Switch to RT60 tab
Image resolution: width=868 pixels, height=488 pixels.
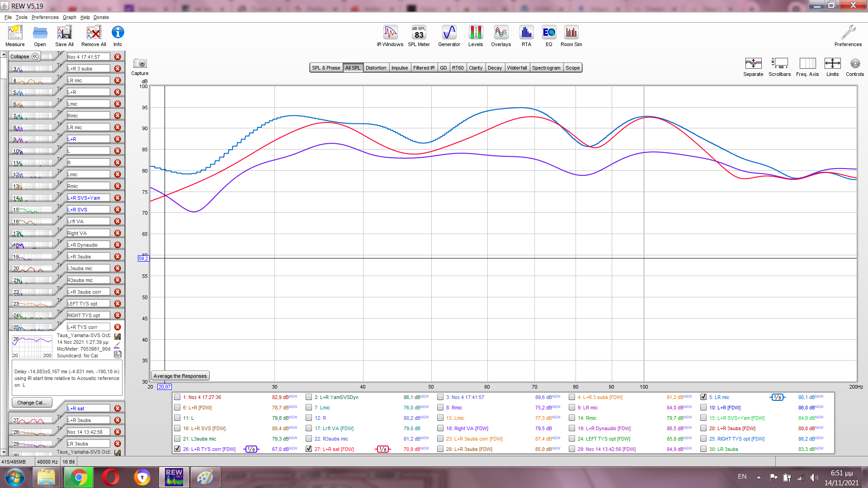pyautogui.click(x=458, y=68)
